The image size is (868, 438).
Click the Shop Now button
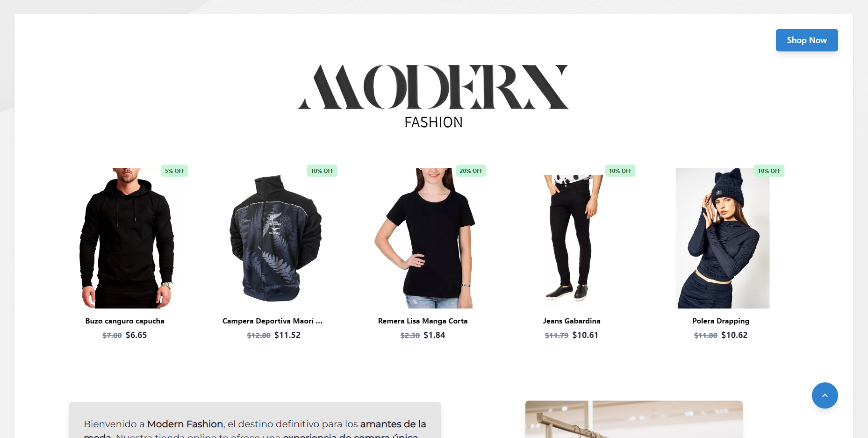coord(807,40)
